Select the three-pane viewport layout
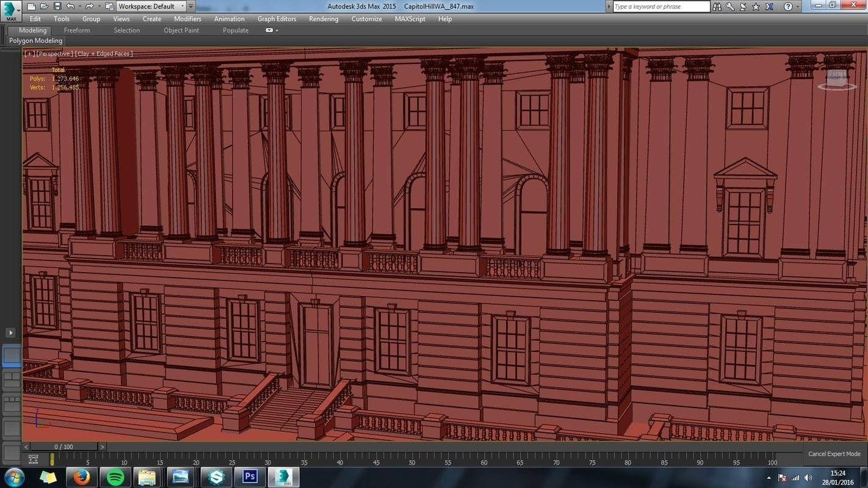Image resolution: width=868 pixels, height=488 pixels. tap(12, 380)
